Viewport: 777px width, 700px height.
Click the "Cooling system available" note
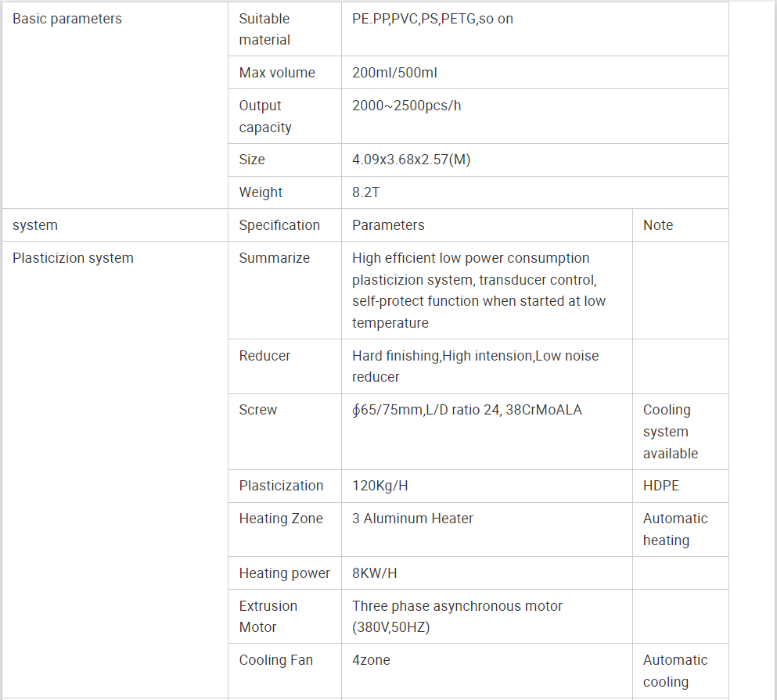(x=670, y=432)
